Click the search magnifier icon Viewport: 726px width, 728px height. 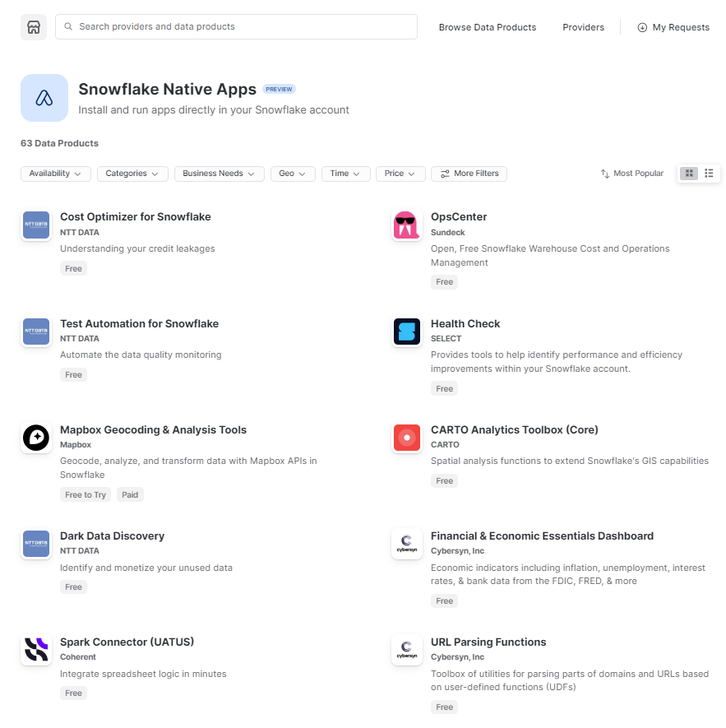67,27
